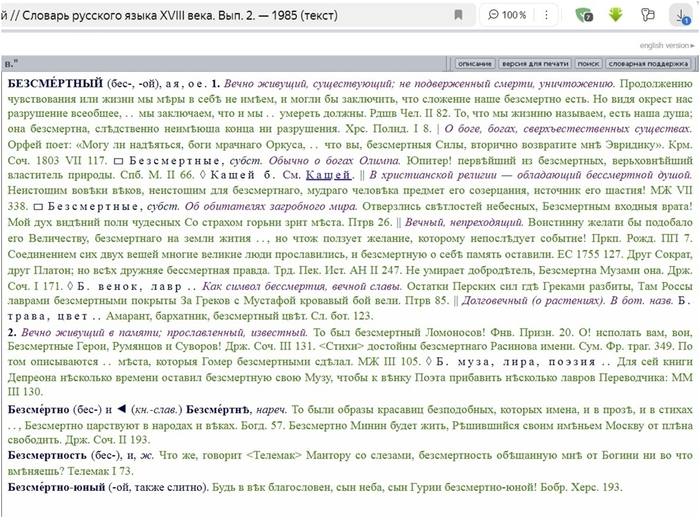This screenshot has height=518, width=700.
Task: Click the shield extension icon with badge
Action: tap(584, 15)
